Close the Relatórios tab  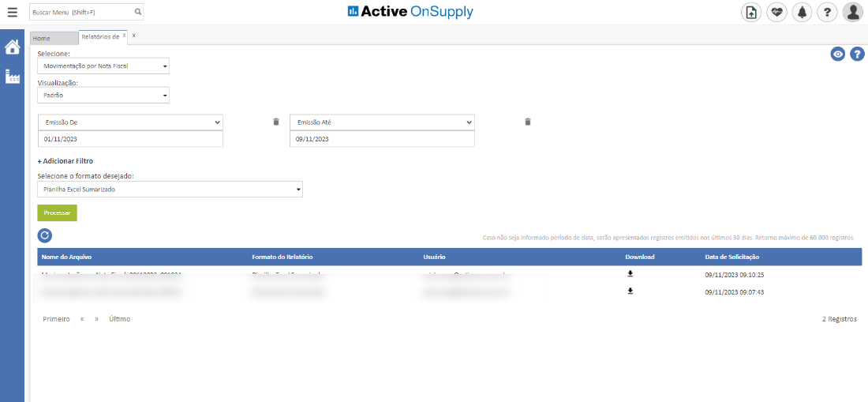pos(124,36)
